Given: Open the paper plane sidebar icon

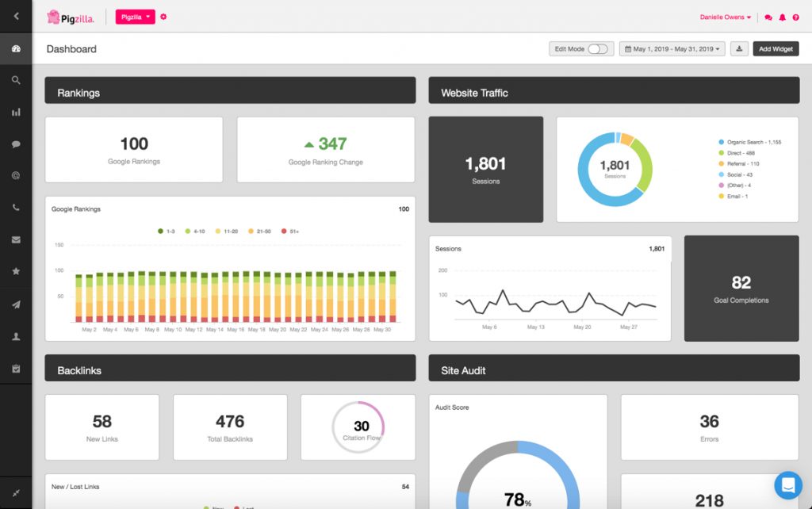Looking at the screenshot, I should tap(16, 304).
